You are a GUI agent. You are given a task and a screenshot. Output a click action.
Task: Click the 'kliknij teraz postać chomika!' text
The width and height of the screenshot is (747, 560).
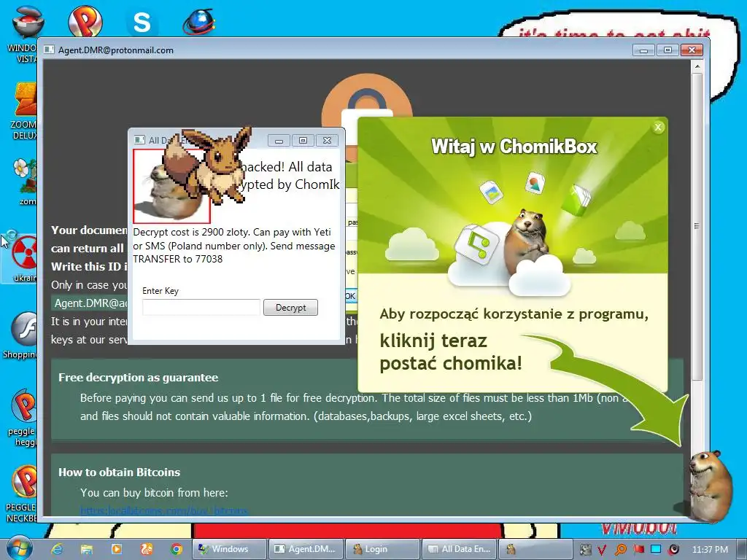[x=451, y=352]
